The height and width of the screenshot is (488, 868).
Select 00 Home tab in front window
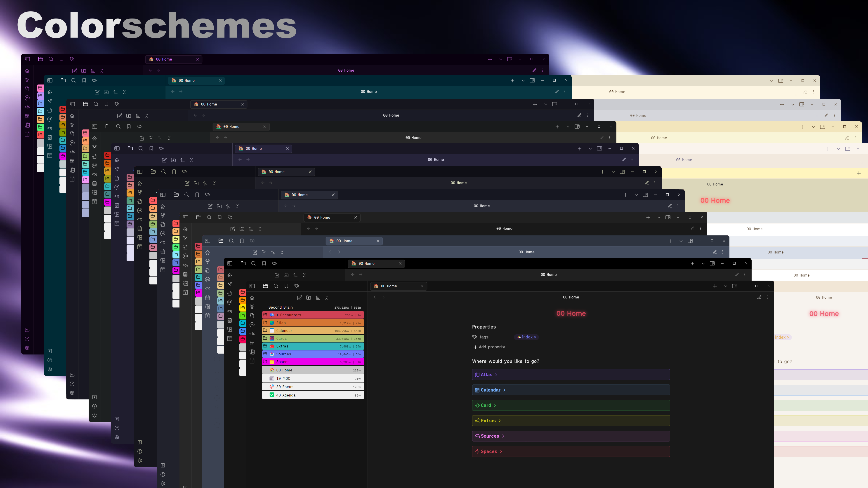399,286
